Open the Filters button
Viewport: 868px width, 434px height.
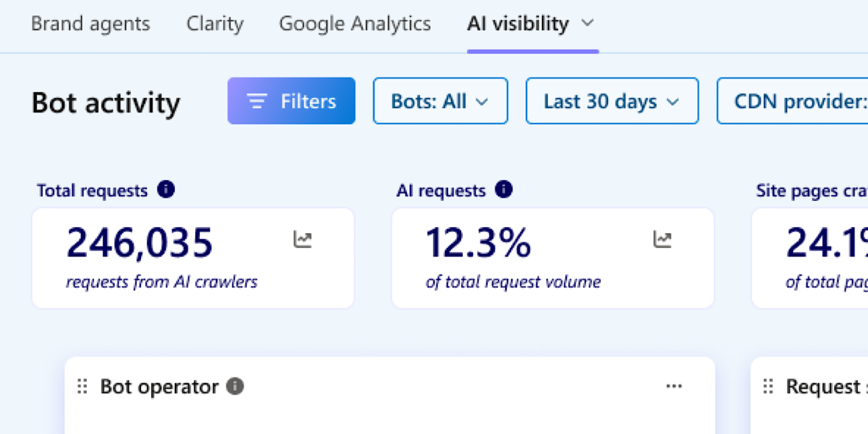291,101
